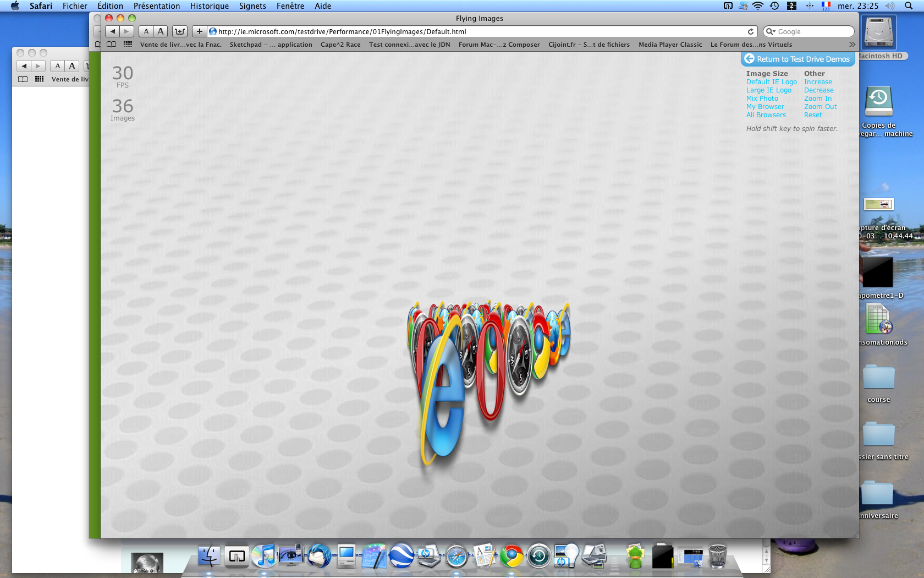
Task: Show more bookmarks with double chevron
Action: click(852, 45)
